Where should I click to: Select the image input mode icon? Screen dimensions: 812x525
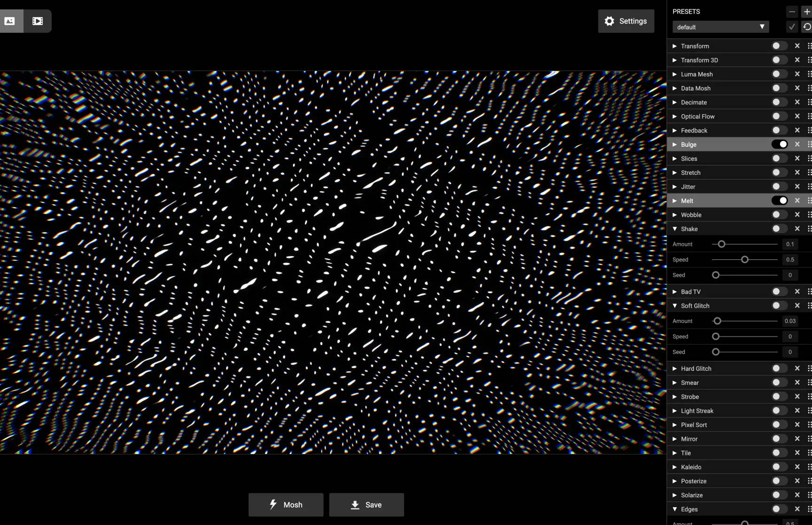(x=10, y=21)
